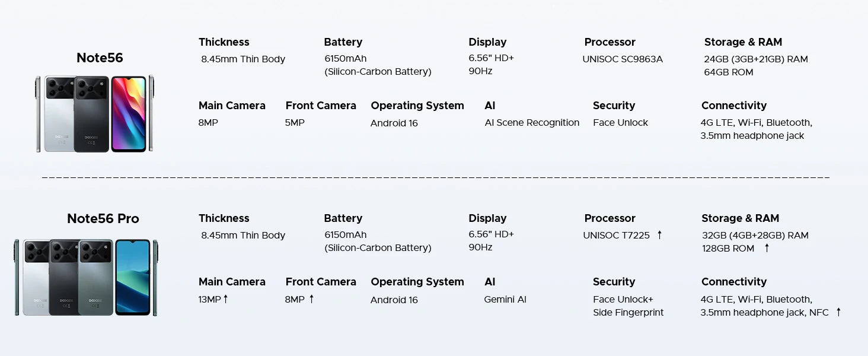Viewport: 868px width, 356px height.
Task: Select the black Note56 phone back image
Action: pos(92,115)
